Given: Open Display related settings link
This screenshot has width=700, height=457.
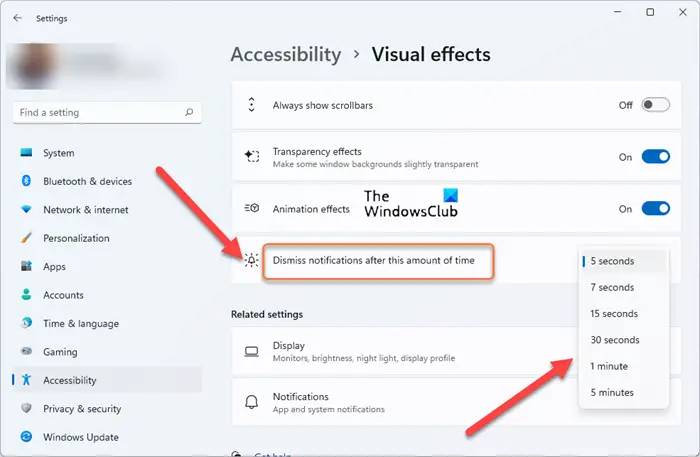Looking at the screenshot, I should point(400,351).
